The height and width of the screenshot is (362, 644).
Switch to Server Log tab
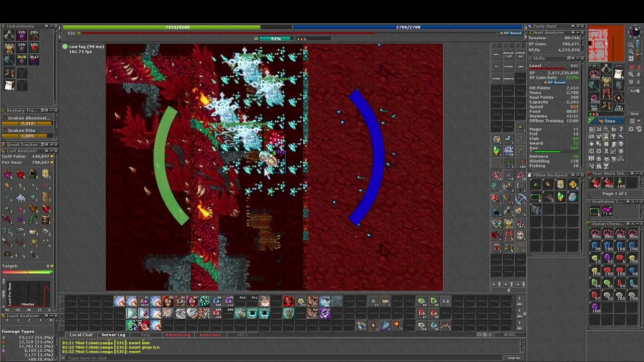click(x=113, y=335)
